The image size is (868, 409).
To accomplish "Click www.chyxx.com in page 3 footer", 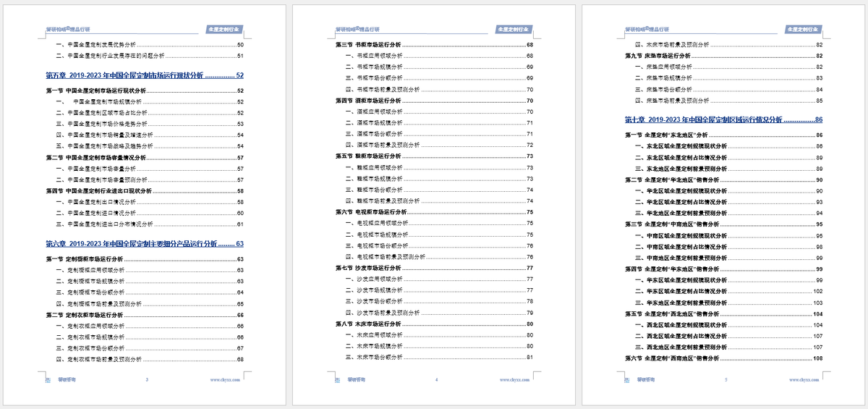I will (x=226, y=379).
